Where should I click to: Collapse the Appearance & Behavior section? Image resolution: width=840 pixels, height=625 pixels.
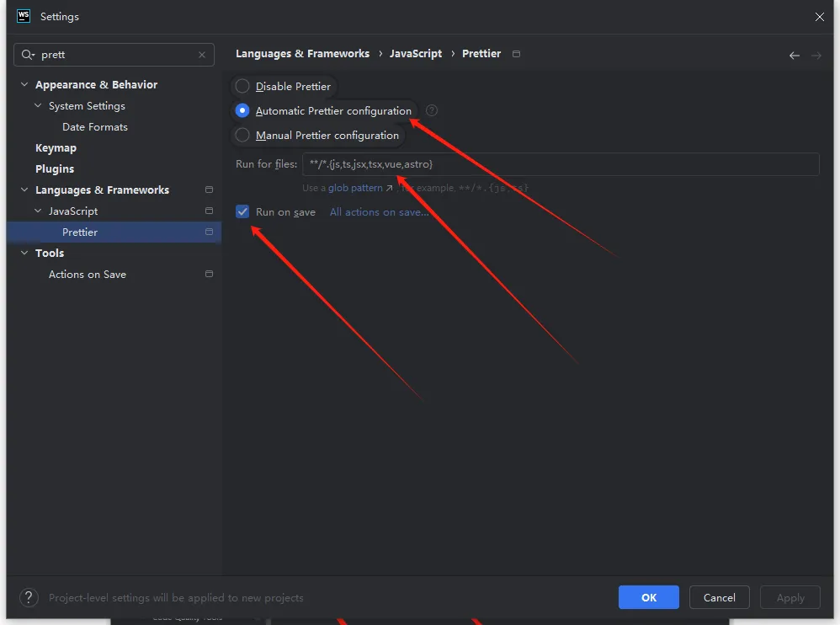pyautogui.click(x=24, y=85)
